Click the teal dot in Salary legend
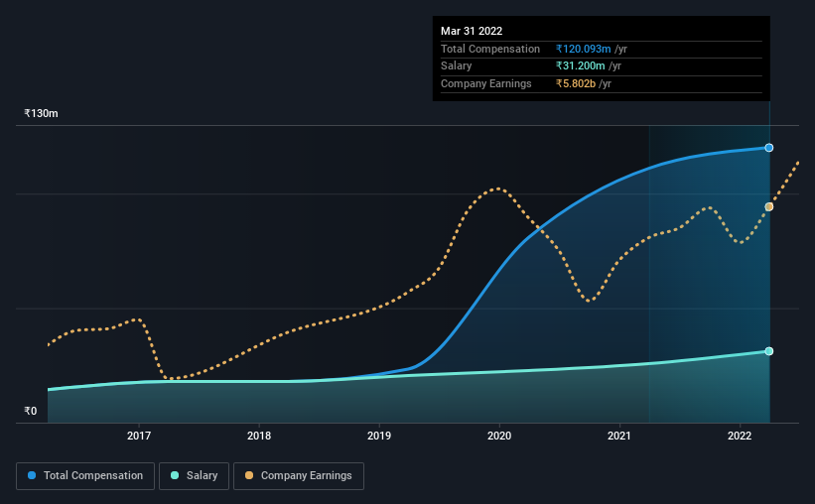 pos(175,475)
